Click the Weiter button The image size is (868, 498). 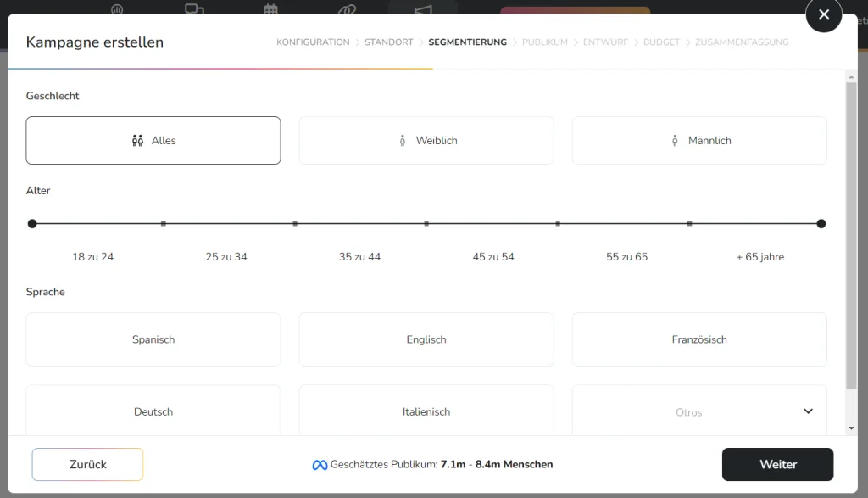(x=777, y=464)
